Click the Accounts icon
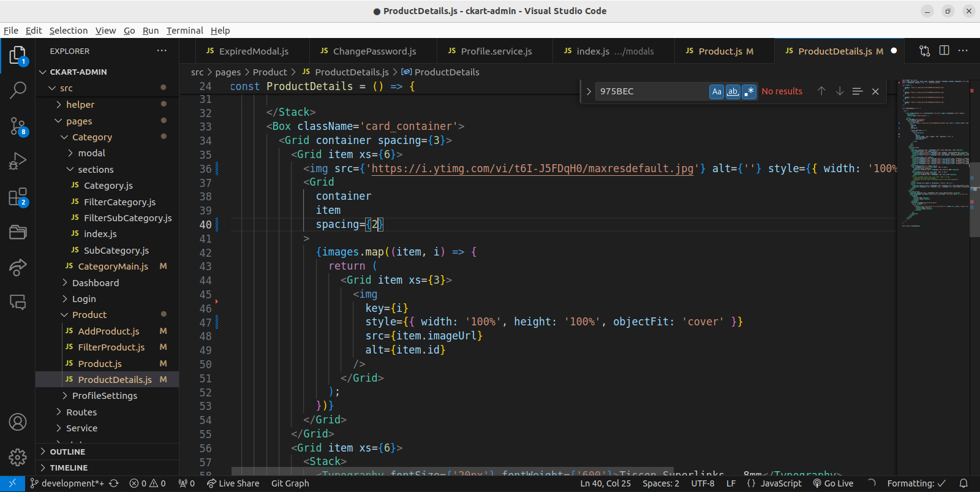Viewport: 980px width, 492px height. coord(18,422)
